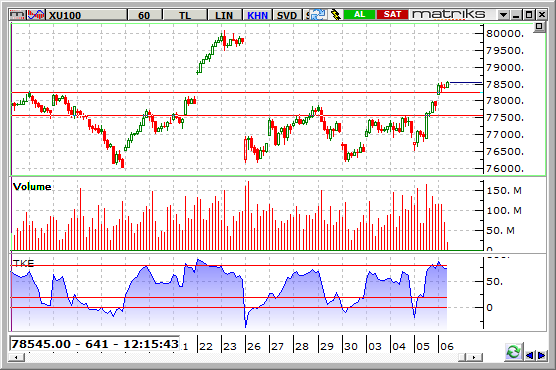Toggle the SVD button

click(x=287, y=15)
